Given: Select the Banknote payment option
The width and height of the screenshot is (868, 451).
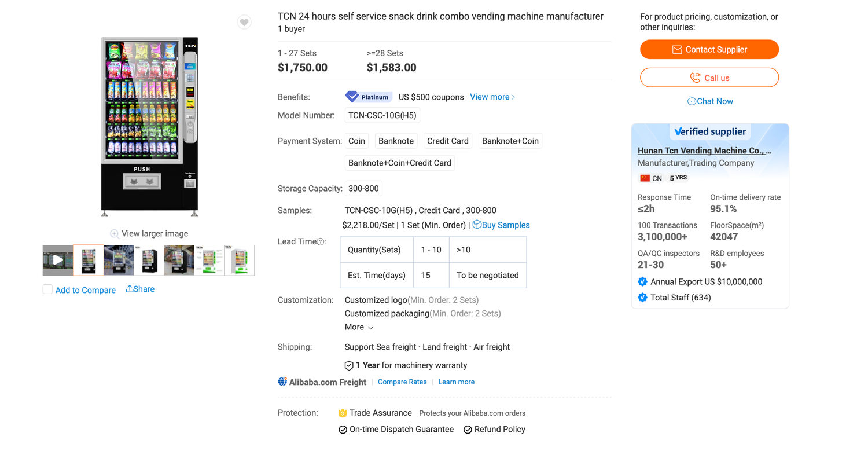Looking at the screenshot, I should click(396, 141).
